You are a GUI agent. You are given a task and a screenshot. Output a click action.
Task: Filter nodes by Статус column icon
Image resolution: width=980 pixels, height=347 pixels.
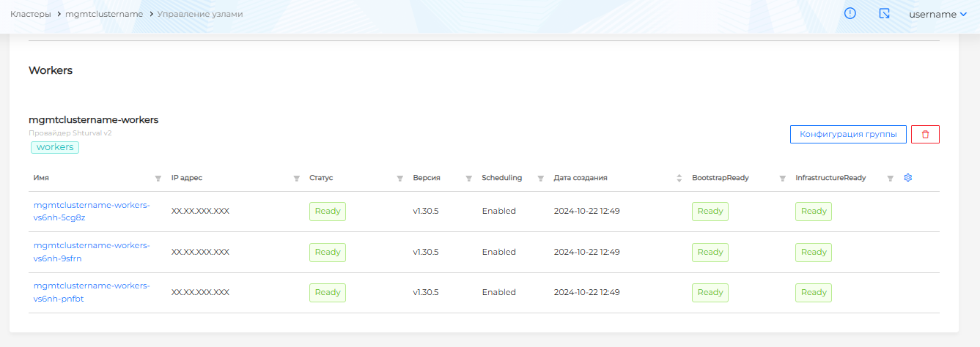[x=400, y=178]
